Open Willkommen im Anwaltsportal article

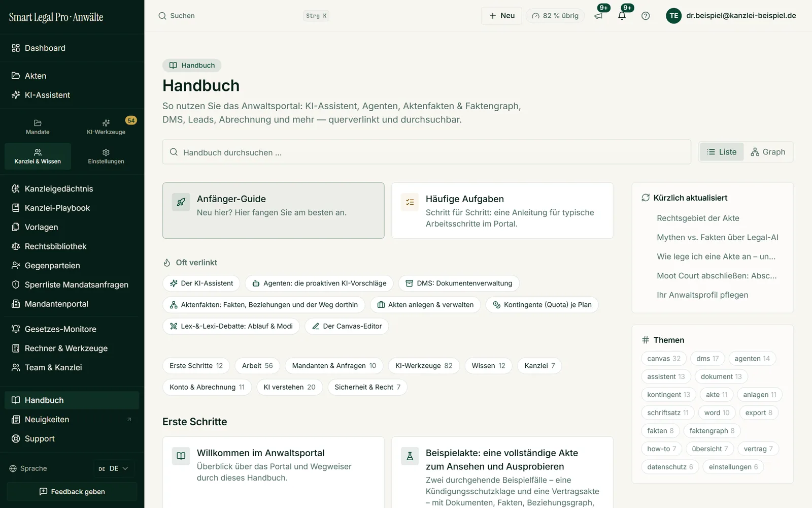274,472
